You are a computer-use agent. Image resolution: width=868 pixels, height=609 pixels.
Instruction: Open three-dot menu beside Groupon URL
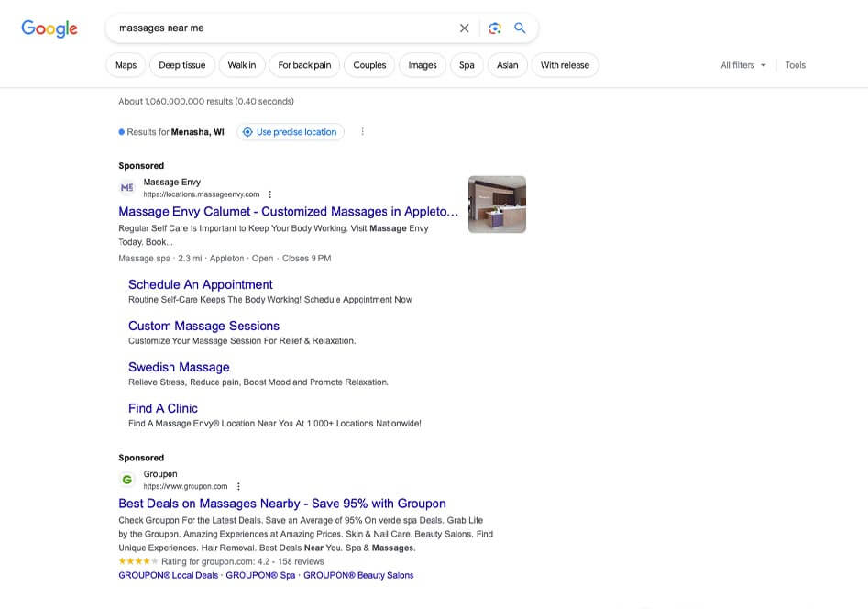(x=238, y=487)
